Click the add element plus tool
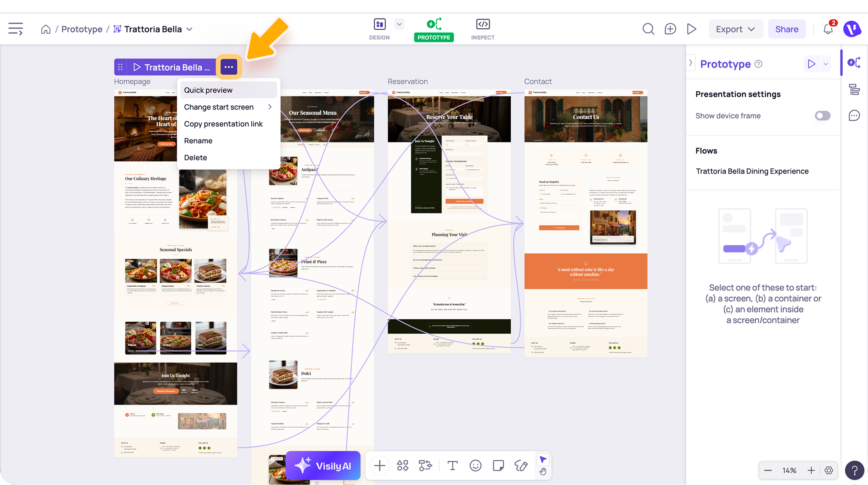Image resolution: width=868 pixels, height=485 pixels. (379, 466)
